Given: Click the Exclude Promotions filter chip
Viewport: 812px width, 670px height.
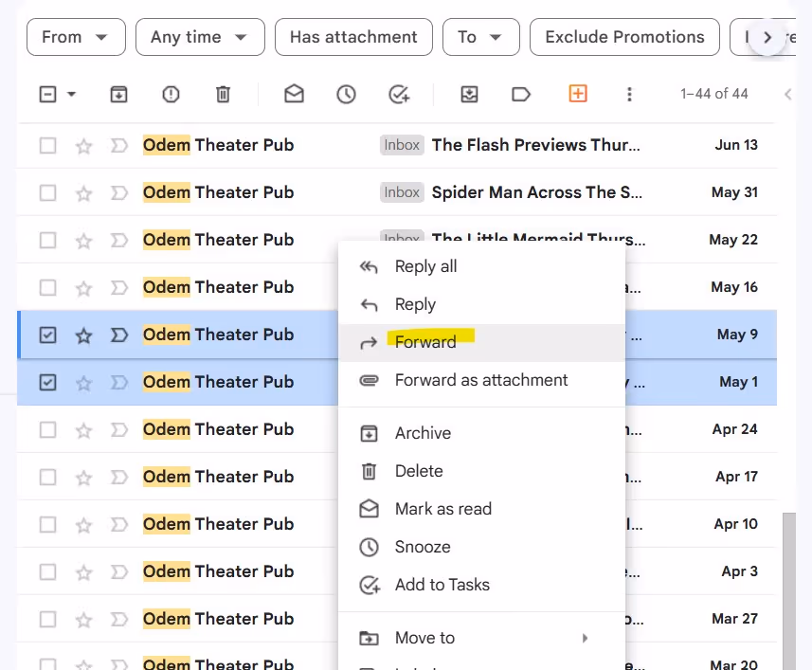Looking at the screenshot, I should tap(624, 37).
